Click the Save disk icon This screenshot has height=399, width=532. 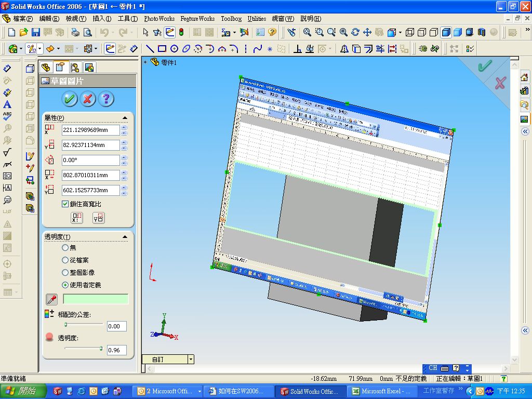point(36,32)
